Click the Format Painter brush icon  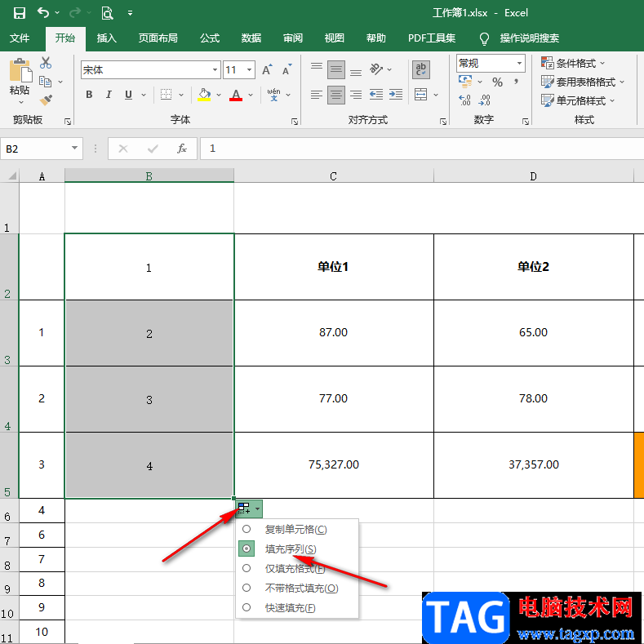click(x=46, y=100)
